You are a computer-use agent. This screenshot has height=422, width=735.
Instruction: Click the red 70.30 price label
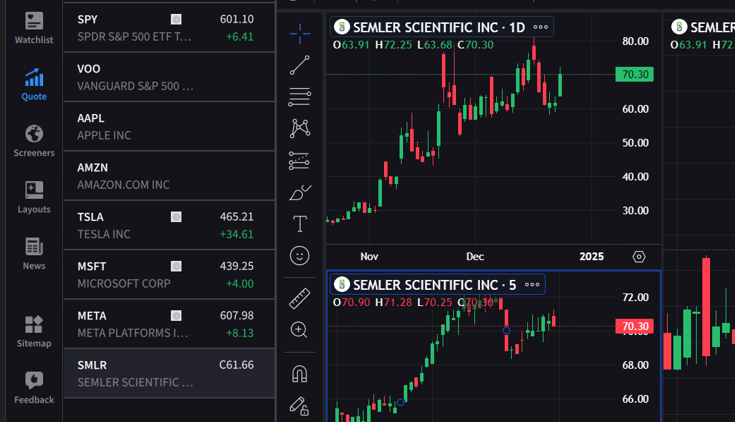point(635,326)
